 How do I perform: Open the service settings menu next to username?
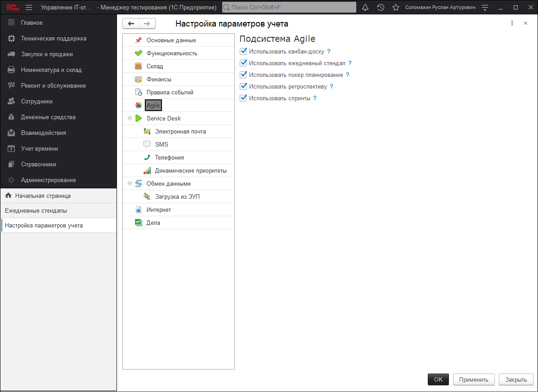(485, 8)
